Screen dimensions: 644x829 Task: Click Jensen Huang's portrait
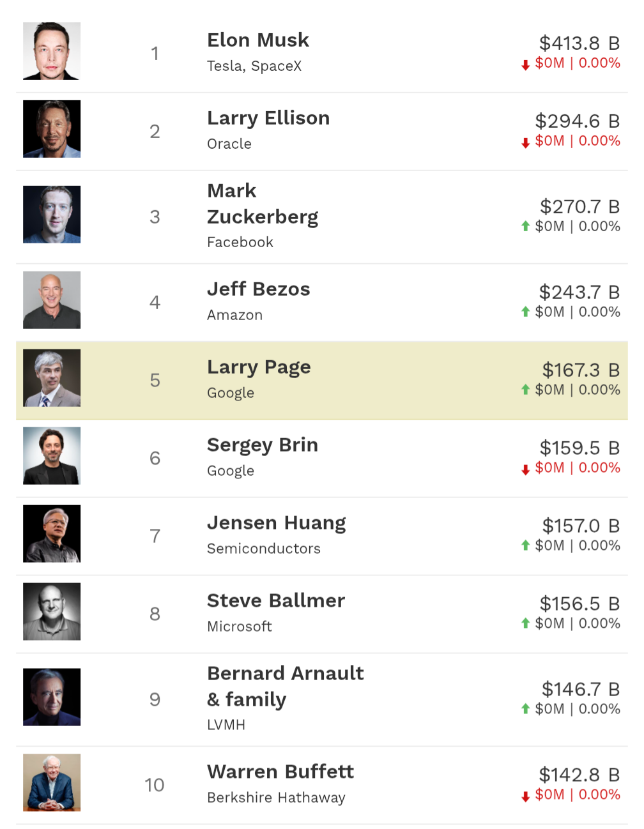(x=52, y=534)
